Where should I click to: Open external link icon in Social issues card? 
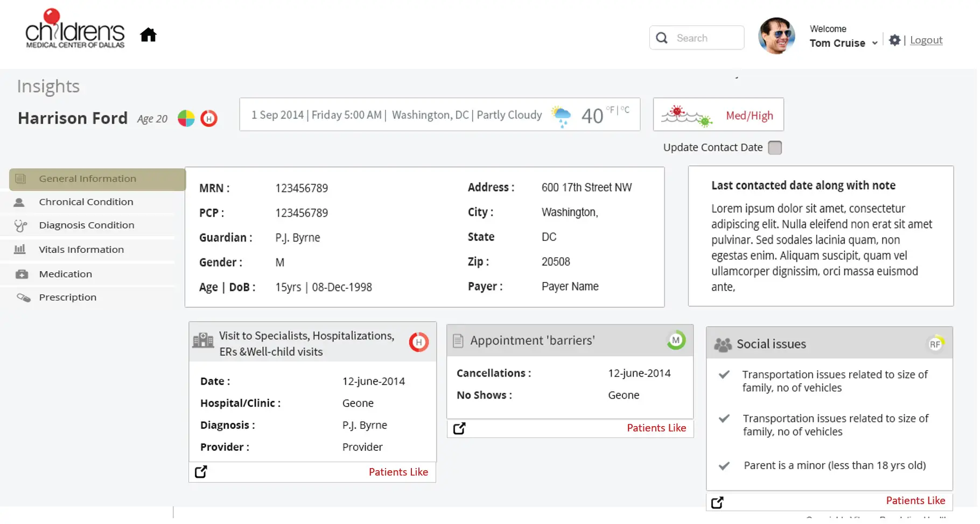coord(717,502)
